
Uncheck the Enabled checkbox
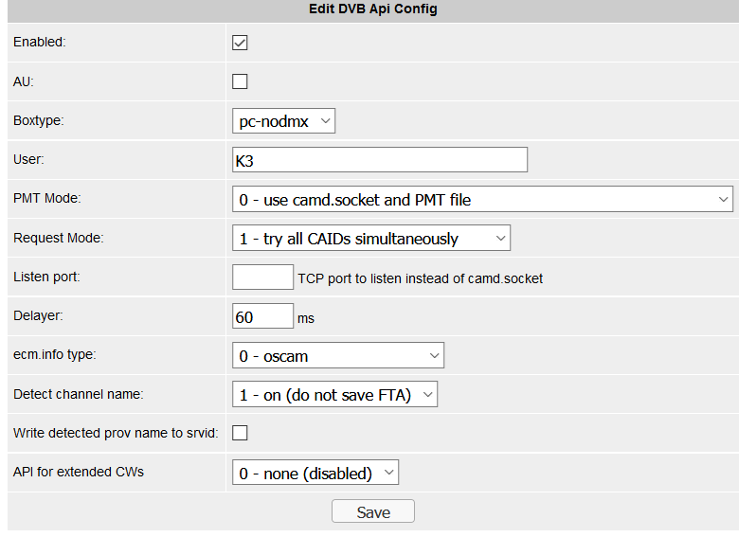[x=240, y=43]
